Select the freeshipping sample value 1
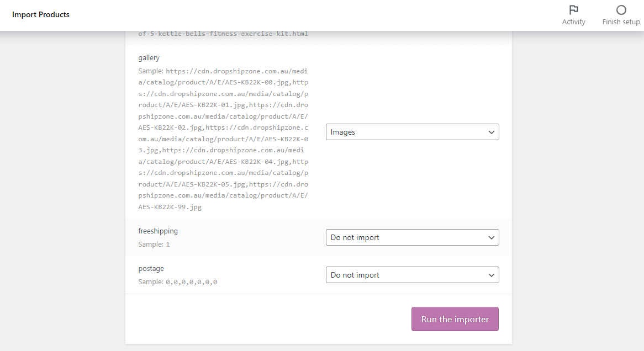Screen dimensions: 644x351 tap(167, 244)
